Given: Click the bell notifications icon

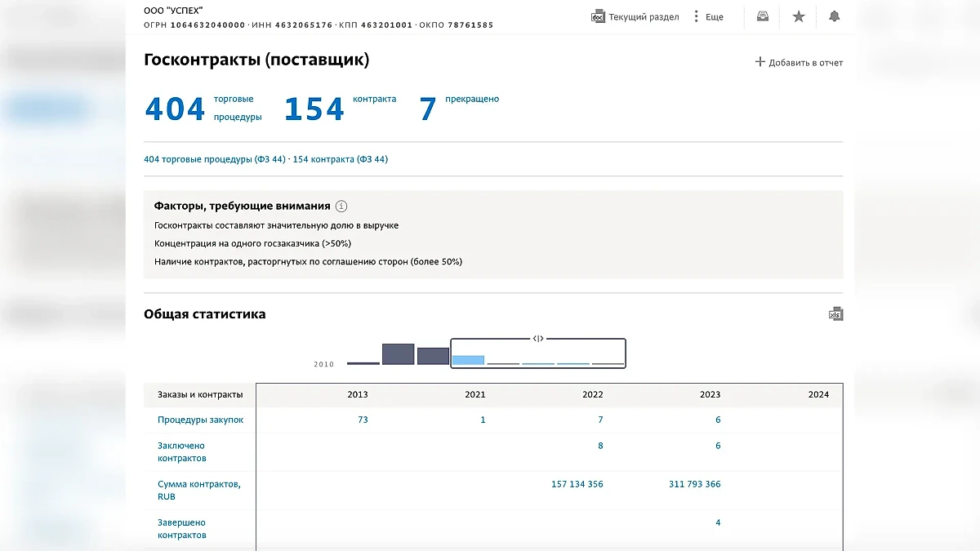Looking at the screenshot, I should point(834,16).
